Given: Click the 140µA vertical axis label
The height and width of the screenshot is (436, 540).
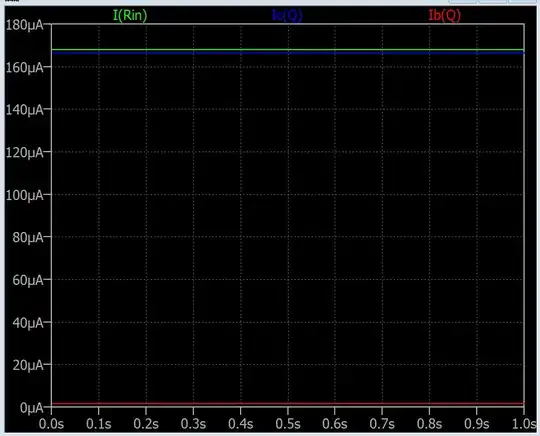Looking at the screenshot, I should tap(25, 110).
